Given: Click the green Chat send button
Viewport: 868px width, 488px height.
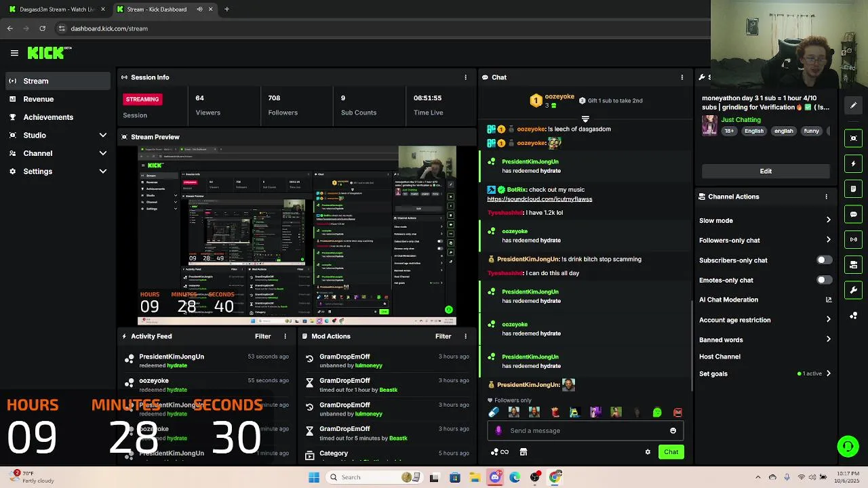Looking at the screenshot, I should coord(671,452).
